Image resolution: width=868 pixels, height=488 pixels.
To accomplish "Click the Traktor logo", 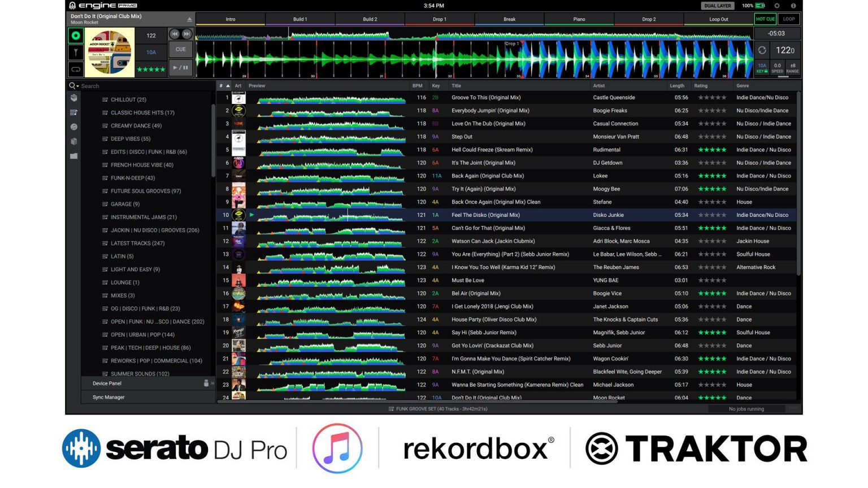I will (696, 448).
